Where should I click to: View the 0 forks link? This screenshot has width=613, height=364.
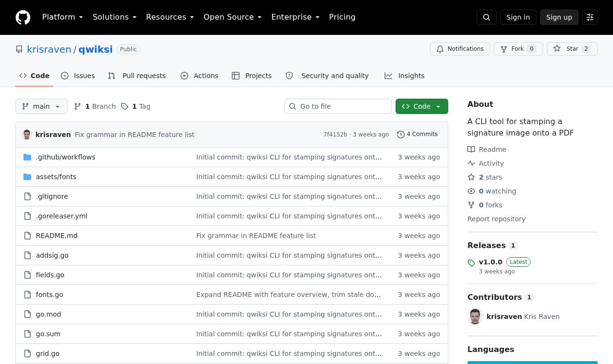pos(485,205)
